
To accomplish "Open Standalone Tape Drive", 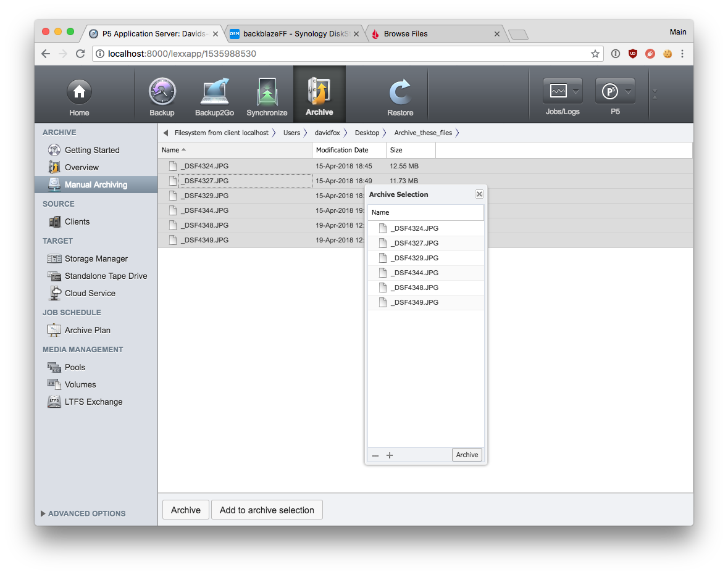I will click(97, 276).
